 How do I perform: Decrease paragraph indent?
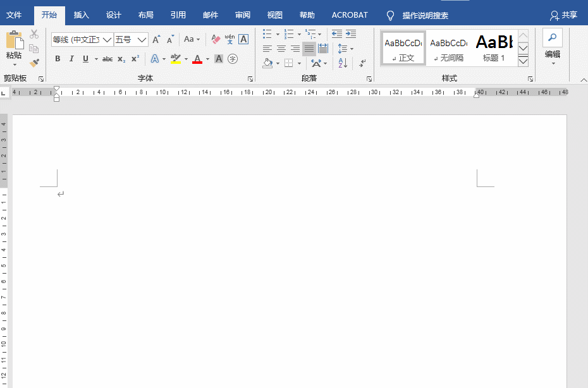337,34
